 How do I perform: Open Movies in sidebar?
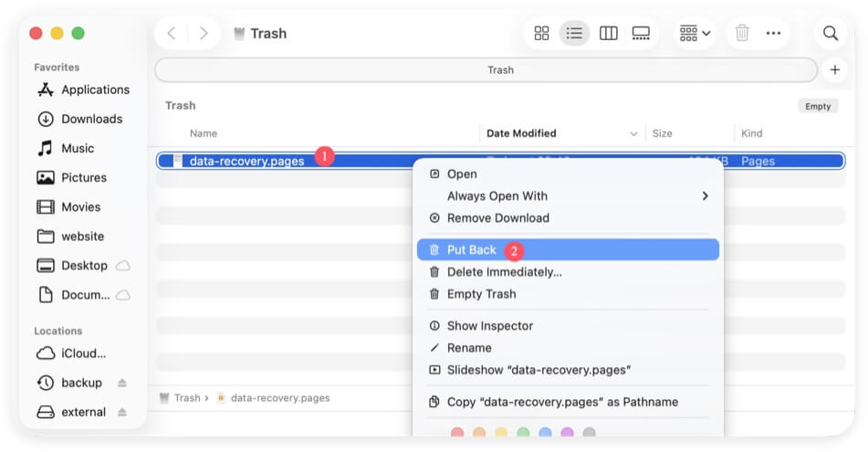click(69, 207)
